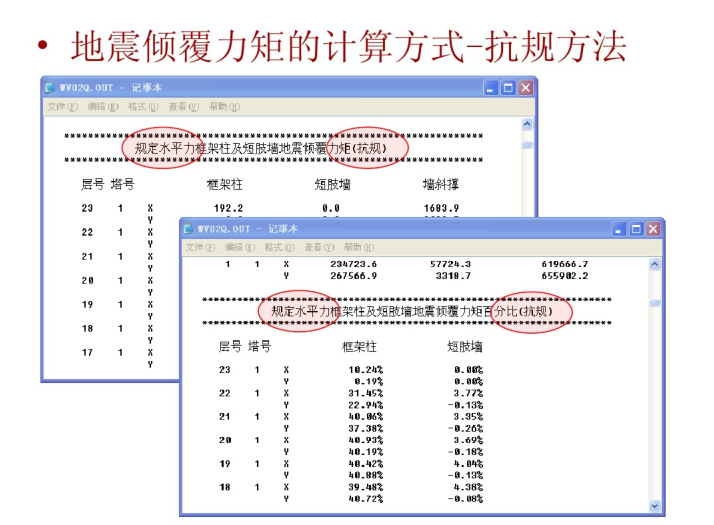Click the value 1683.9 in back window

click(441, 208)
